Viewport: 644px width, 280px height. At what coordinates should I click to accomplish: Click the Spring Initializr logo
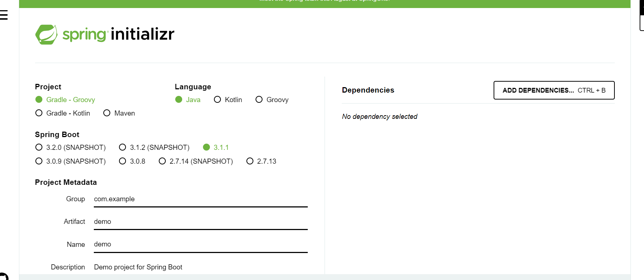pyautogui.click(x=105, y=35)
